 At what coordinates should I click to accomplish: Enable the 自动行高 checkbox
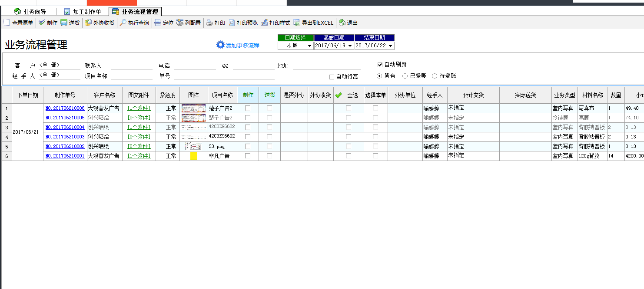click(332, 77)
